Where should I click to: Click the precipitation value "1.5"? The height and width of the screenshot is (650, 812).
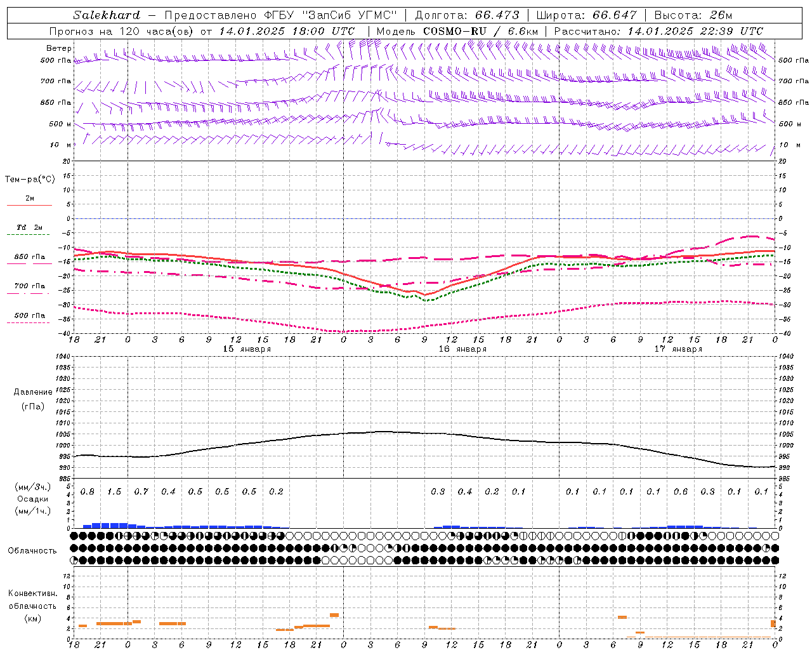point(114,492)
